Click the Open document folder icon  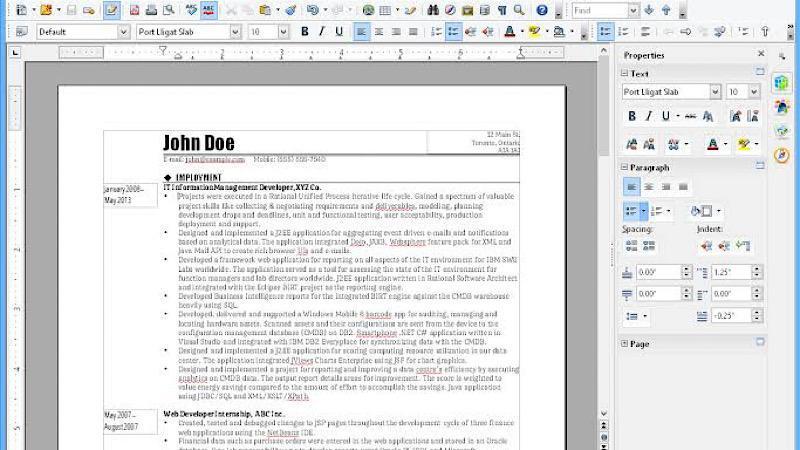(x=46, y=10)
